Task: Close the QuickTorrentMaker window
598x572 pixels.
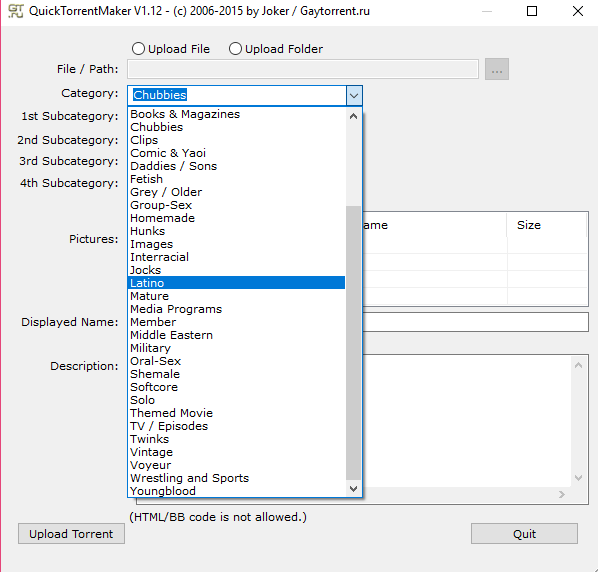Action: [578, 11]
